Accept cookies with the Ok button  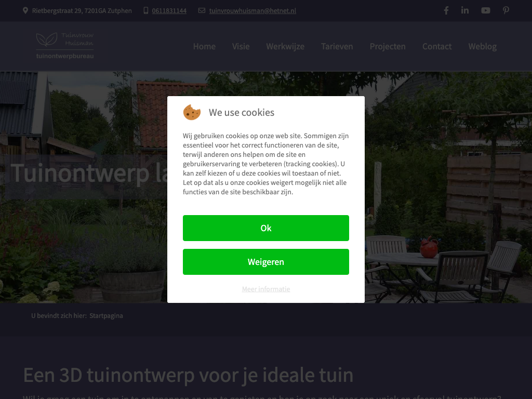[x=266, y=228]
